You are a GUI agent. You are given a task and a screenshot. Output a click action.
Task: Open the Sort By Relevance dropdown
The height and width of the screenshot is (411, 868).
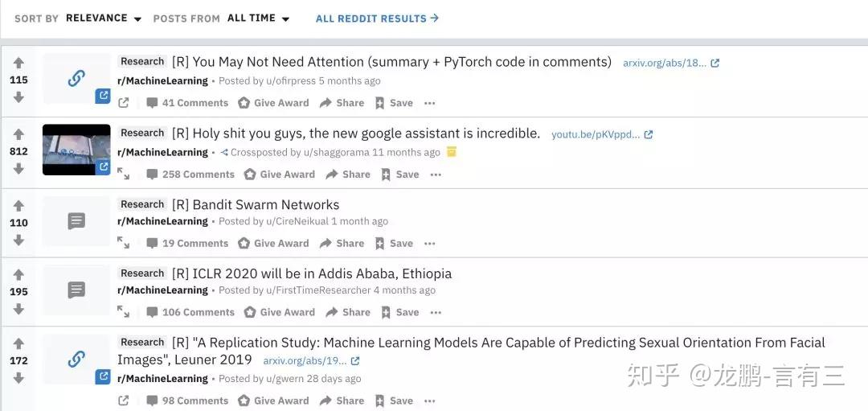click(104, 18)
